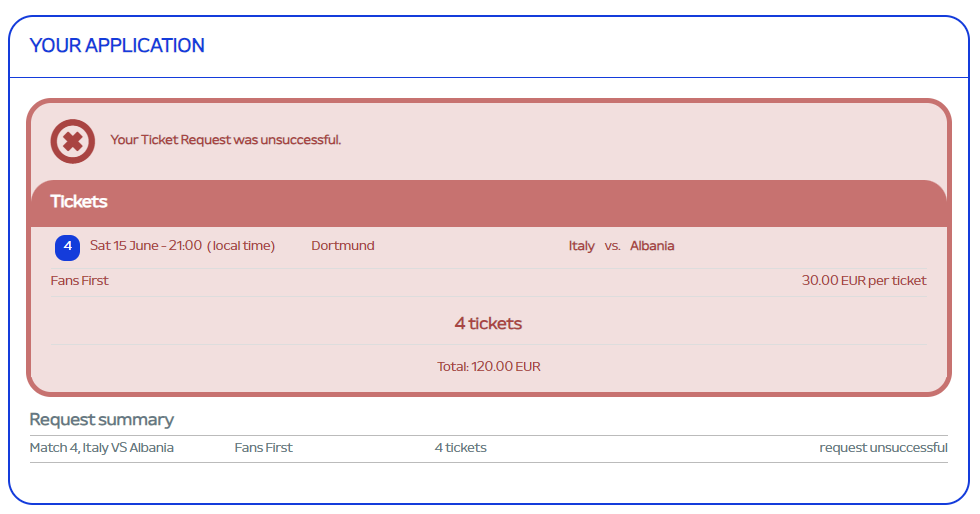Click the Italy team name
The width and height of the screenshot is (980, 514).
pyautogui.click(x=581, y=246)
